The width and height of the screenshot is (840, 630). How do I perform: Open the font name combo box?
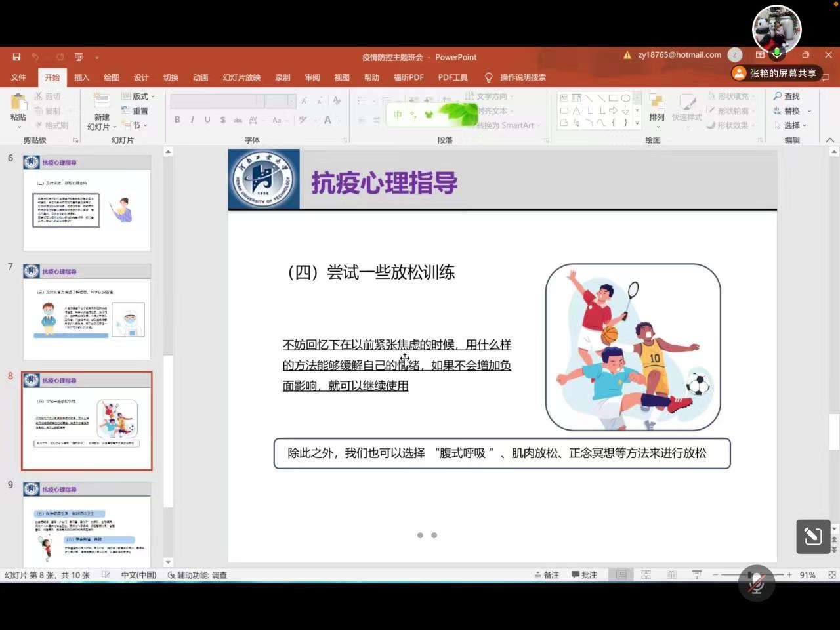pos(218,100)
